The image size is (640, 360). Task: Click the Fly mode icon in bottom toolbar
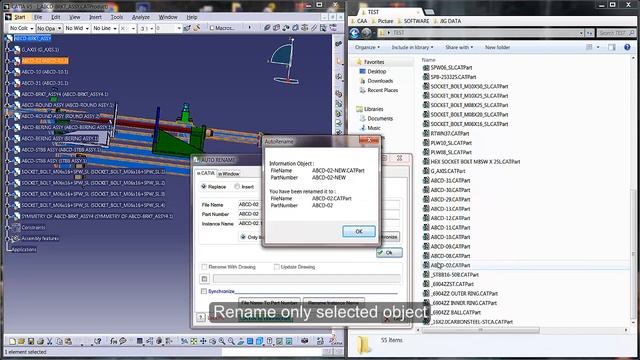pos(184,341)
